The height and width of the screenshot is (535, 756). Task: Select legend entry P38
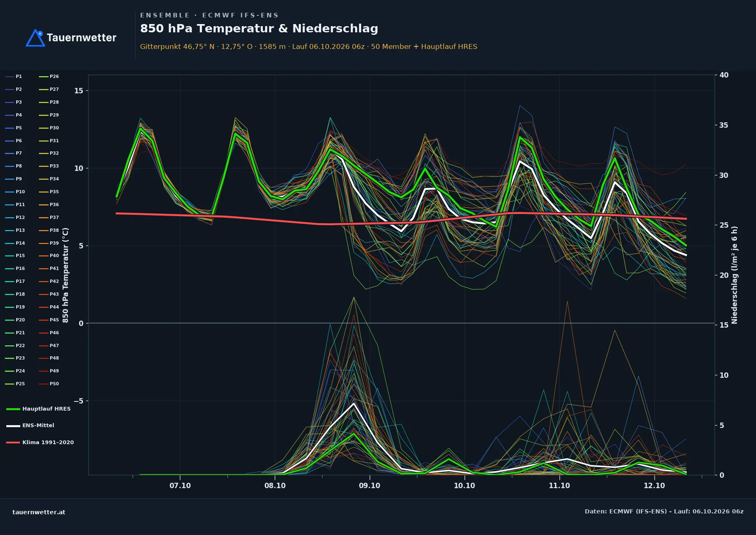pos(49,231)
